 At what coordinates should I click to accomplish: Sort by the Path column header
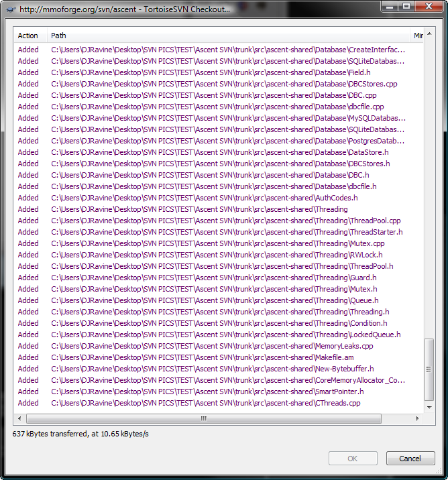(x=228, y=36)
